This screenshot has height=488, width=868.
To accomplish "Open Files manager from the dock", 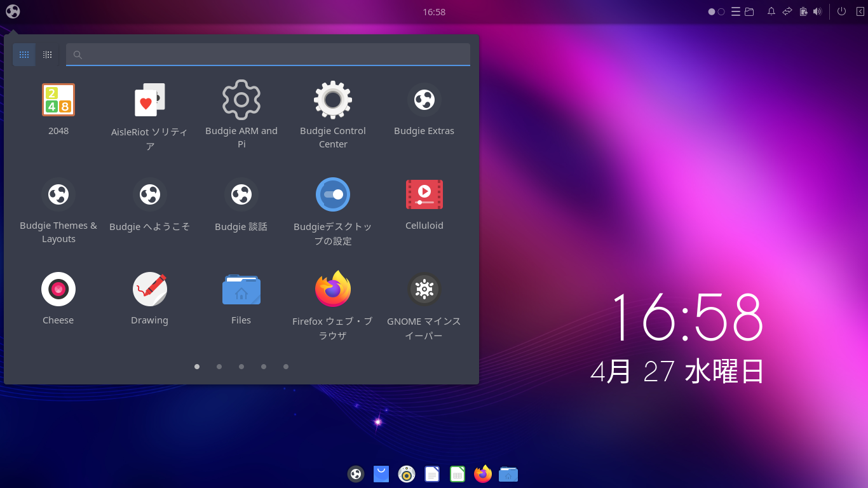I will click(508, 474).
